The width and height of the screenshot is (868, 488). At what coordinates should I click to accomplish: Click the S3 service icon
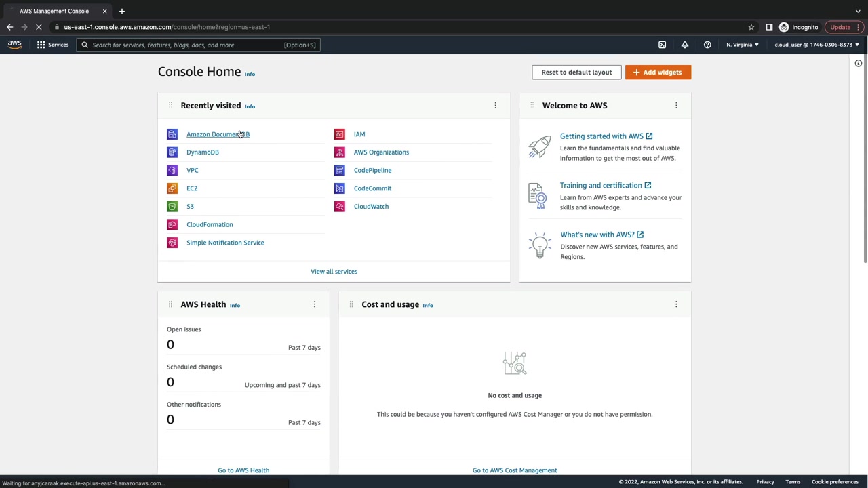coord(172,207)
